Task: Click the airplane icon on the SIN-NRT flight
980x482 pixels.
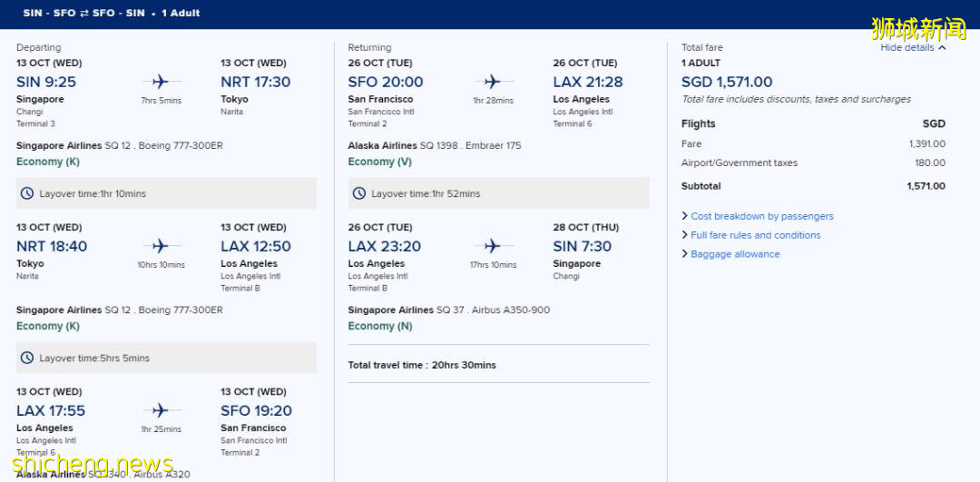Action: (x=161, y=82)
